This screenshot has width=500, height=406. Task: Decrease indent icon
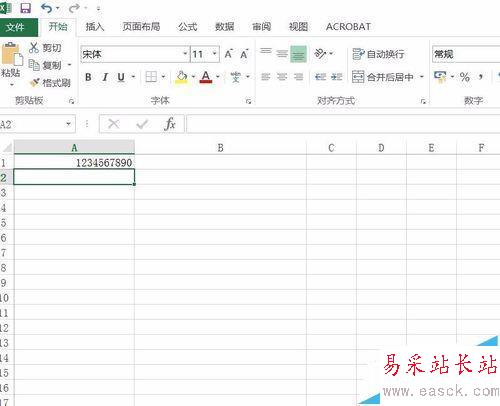point(320,77)
